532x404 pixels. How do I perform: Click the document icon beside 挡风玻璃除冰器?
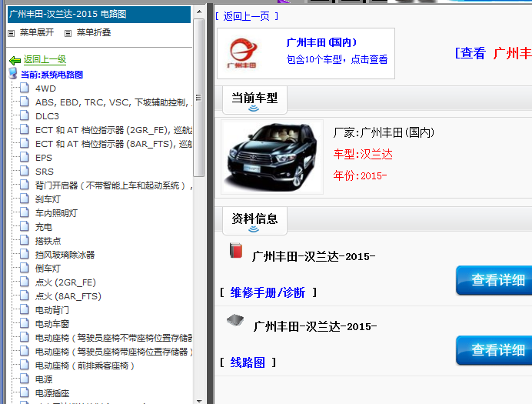point(25,254)
